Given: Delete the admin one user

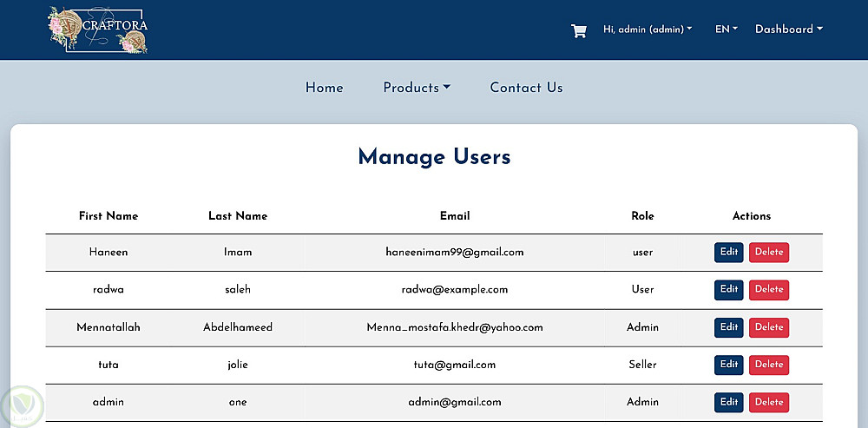Looking at the screenshot, I should coord(768,402).
